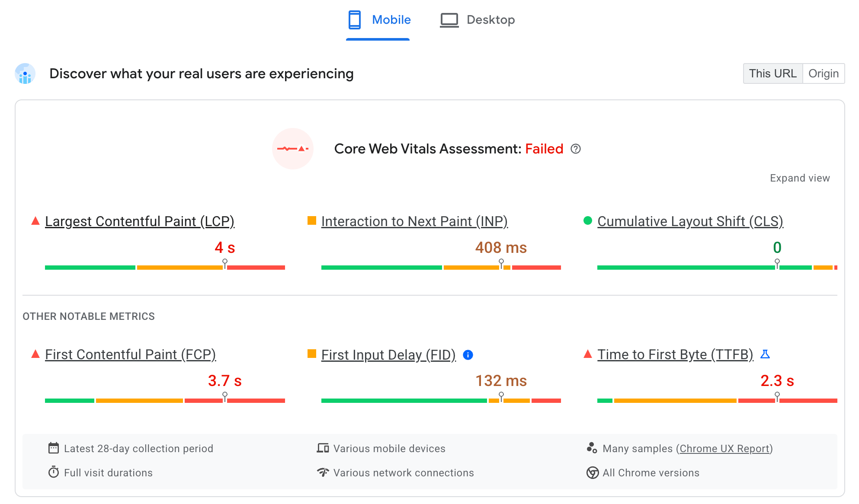Click the page performance icon top-left

click(25, 73)
